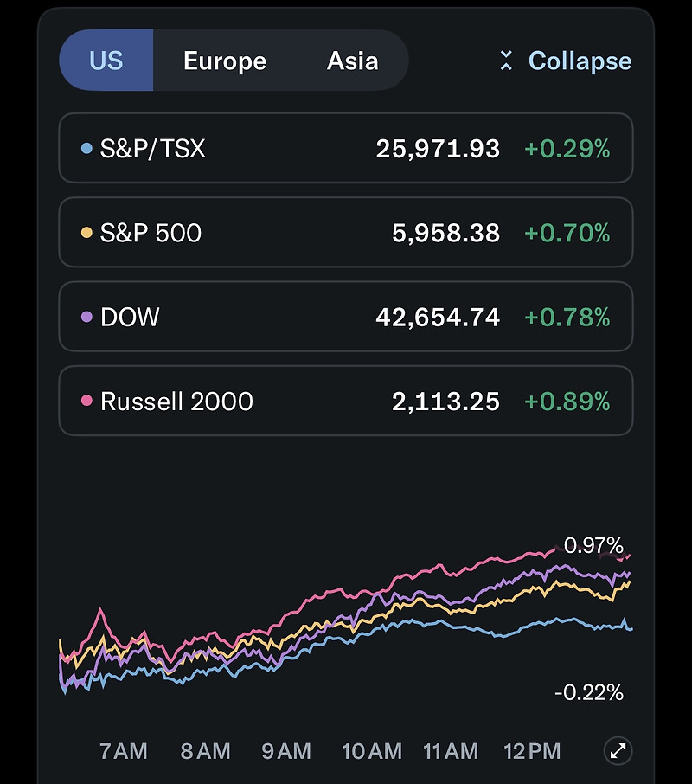The image size is (692, 784).
Task: Click the Collapse arrows icon
Action: pos(506,61)
